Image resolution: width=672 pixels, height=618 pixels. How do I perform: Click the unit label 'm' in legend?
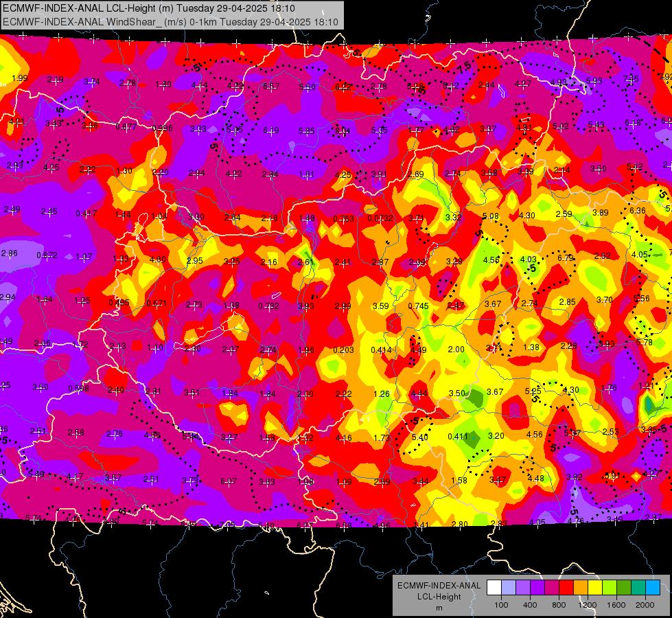click(439, 608)
